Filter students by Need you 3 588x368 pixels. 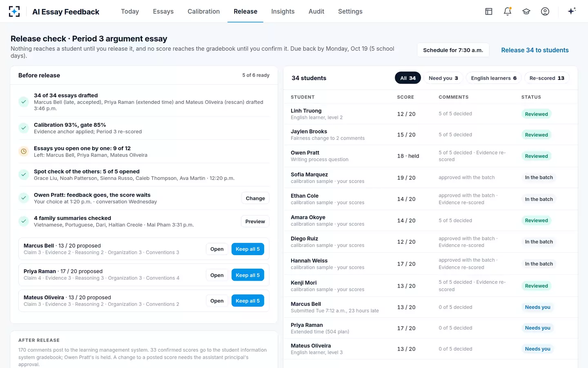443,78
